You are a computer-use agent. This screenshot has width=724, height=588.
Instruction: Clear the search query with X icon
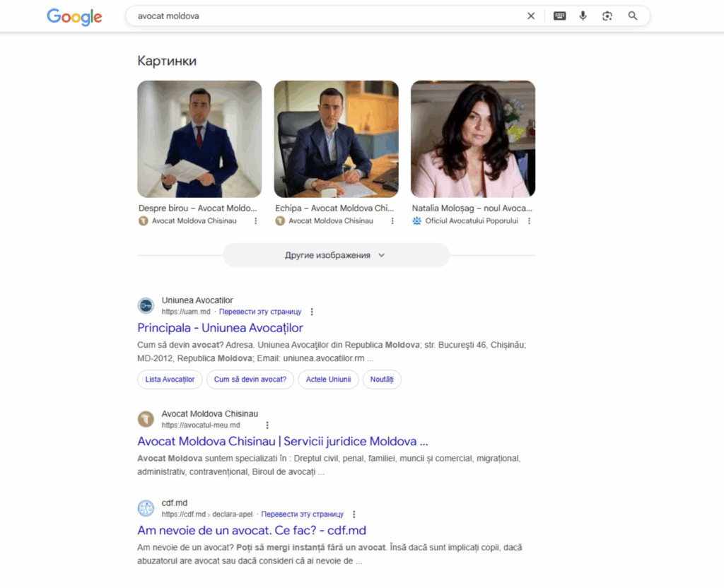[531, 16]
